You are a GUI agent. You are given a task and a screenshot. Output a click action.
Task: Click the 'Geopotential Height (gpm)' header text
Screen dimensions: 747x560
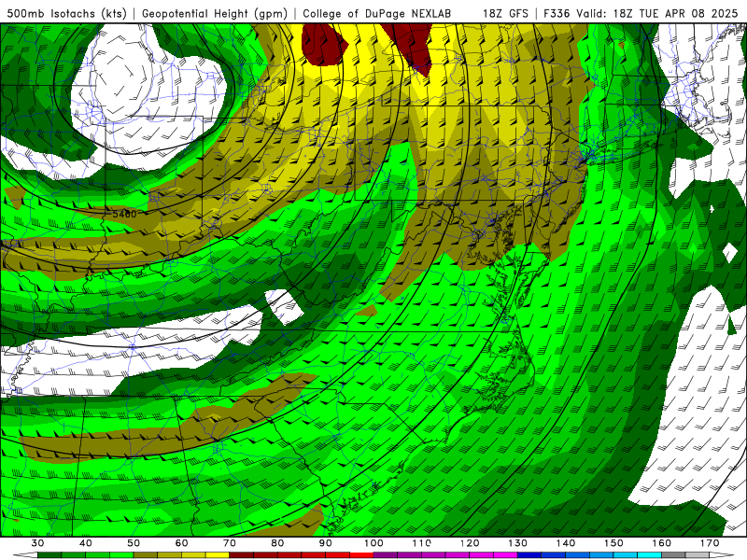tap(215, 13)
